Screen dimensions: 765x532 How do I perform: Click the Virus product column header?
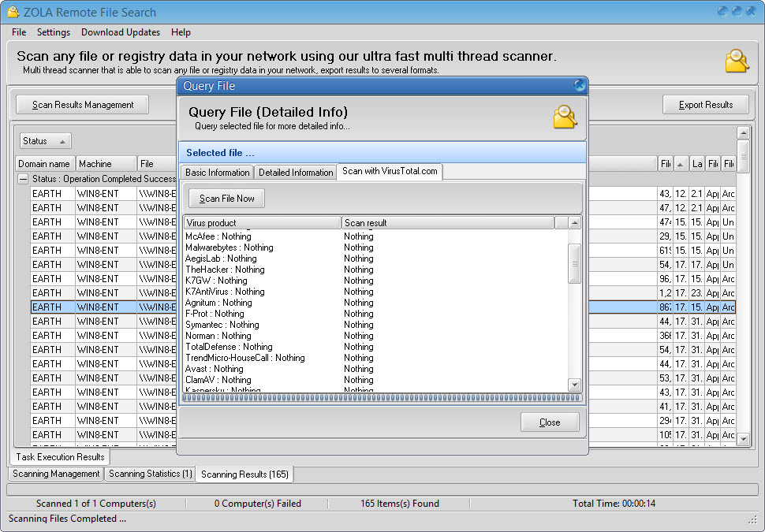(262, 223)
